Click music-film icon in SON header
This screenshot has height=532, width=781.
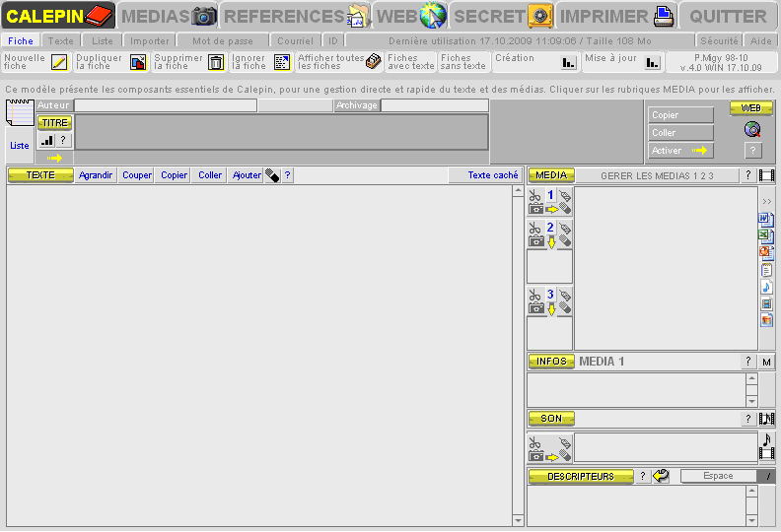766,419
